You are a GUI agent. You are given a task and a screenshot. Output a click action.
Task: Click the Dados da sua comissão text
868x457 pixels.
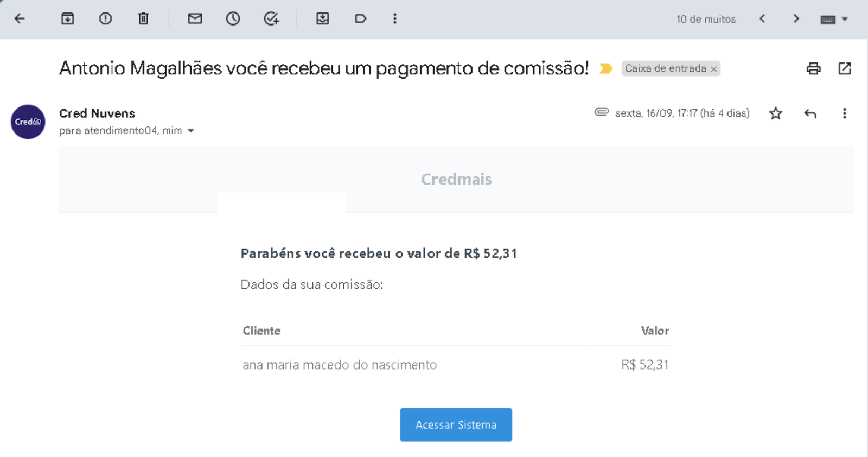[x=312, y=284]
